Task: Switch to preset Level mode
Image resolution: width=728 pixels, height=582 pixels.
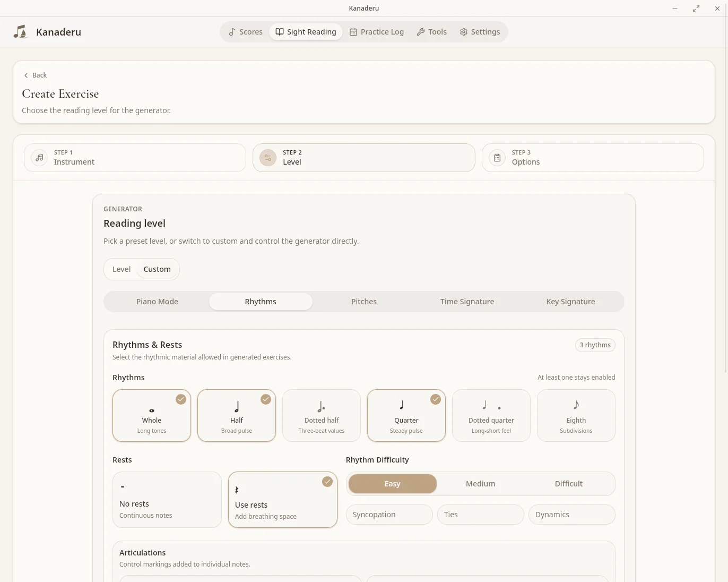Action: pos(122,269)
